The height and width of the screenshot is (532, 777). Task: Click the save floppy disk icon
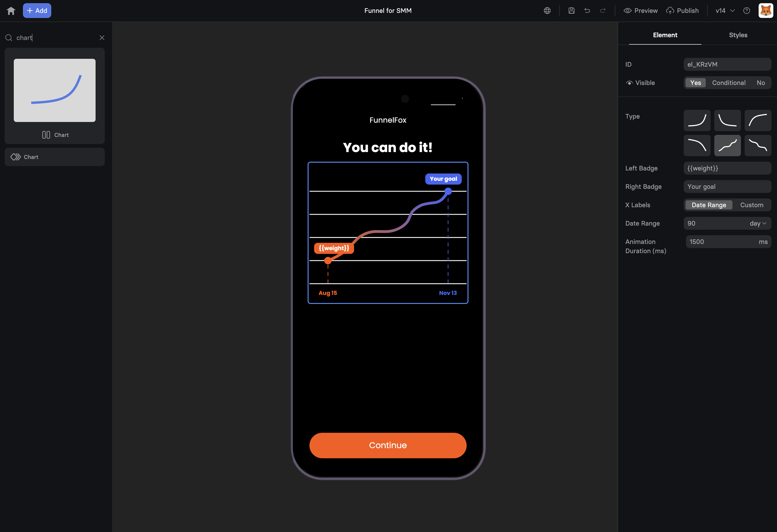(571, 11)
